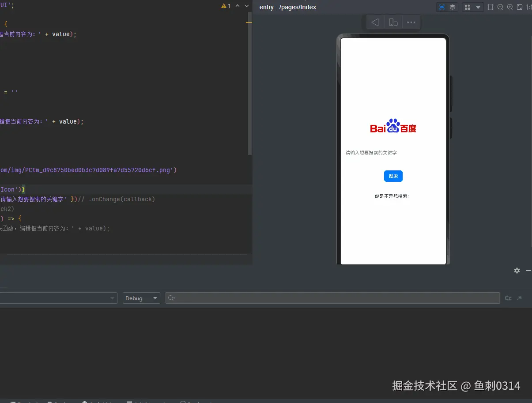Zoom in the previewer
This screenshot has height=403, width=532.
(x=510, y=7)
